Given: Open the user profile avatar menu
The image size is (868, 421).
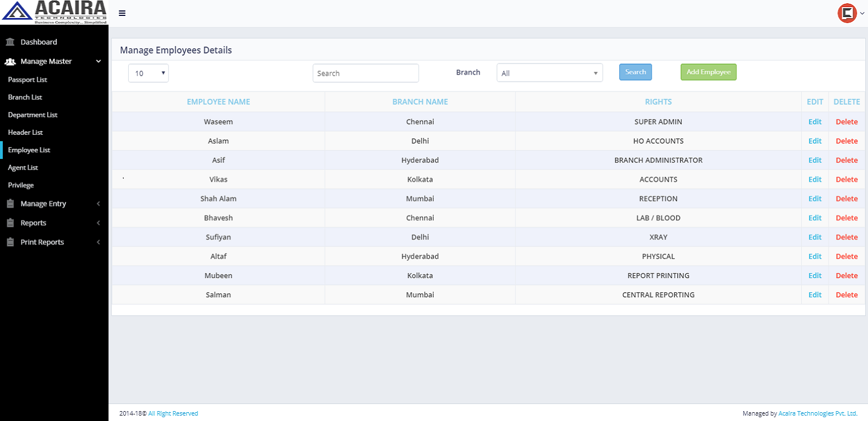Looking at the screenshot, I should [847, 13].
